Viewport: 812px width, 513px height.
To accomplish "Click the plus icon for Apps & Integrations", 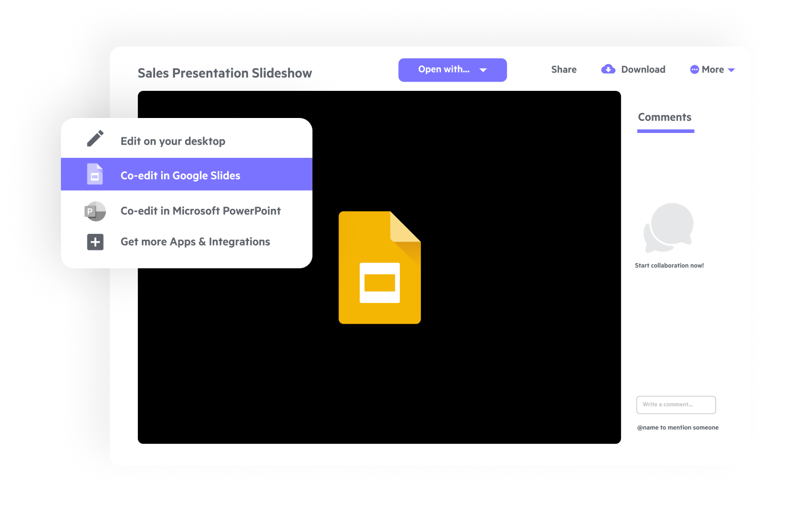I will click(95, 242).
